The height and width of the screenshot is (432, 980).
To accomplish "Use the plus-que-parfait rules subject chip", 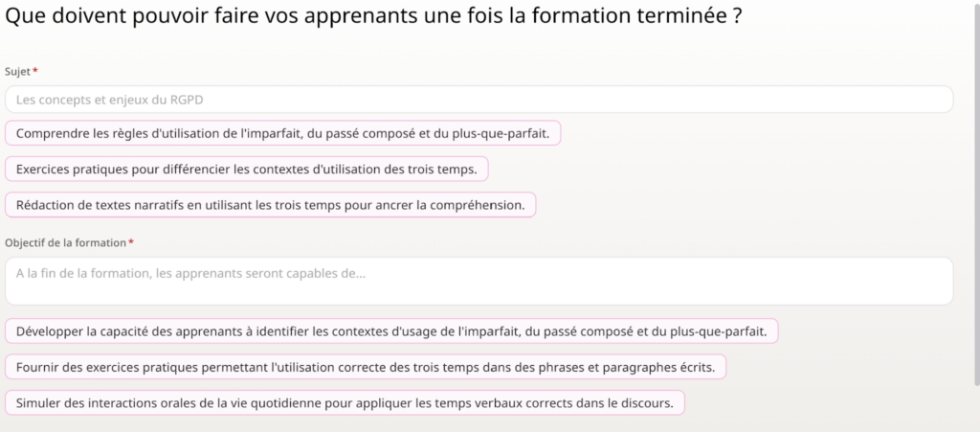I will click(x=282, y=133).
